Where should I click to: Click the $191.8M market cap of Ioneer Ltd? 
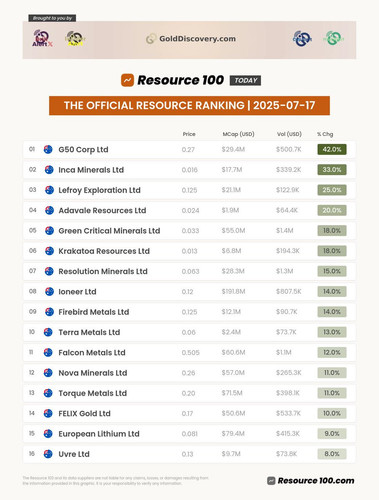coord(233,292)
